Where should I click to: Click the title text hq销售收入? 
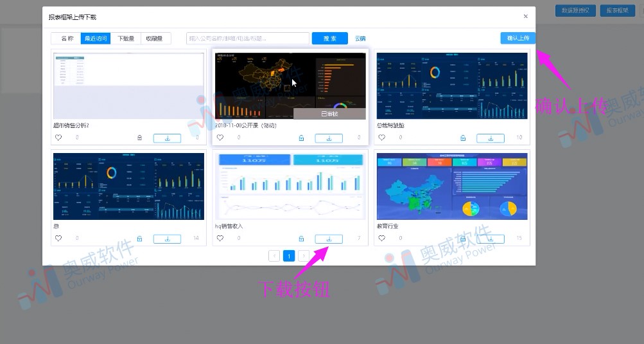point(229,226)
